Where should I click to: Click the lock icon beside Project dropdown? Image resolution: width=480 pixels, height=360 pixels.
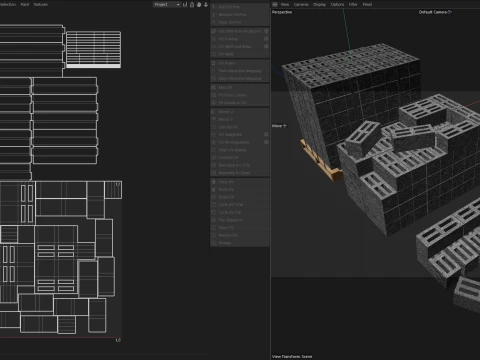point(192,4)
